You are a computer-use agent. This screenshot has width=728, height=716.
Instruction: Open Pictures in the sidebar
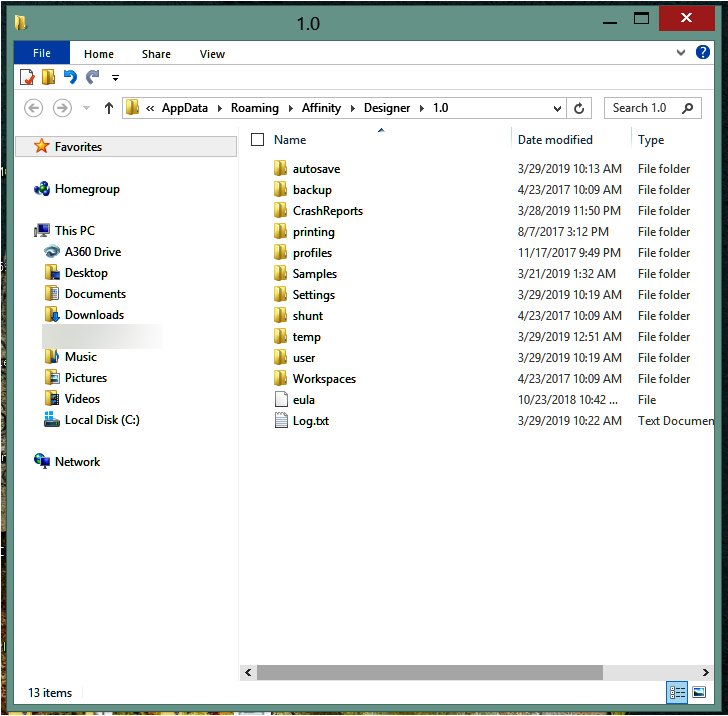pos(85,378)
